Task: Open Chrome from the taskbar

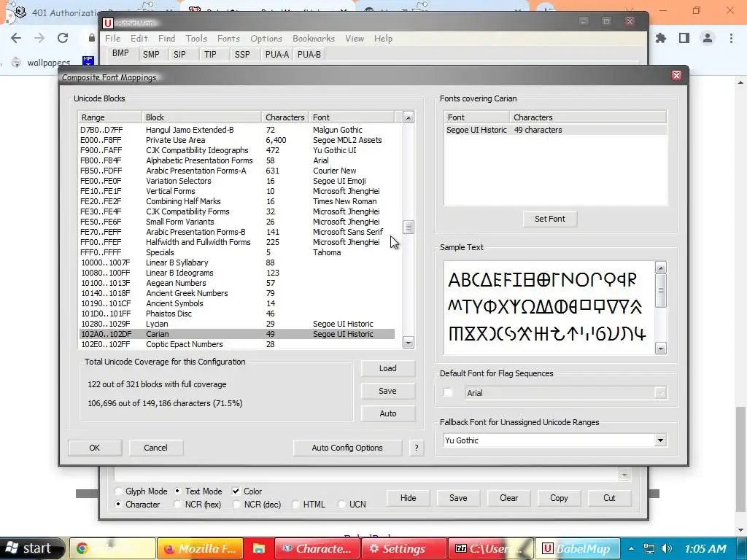Action: click(x=113, y=548)
